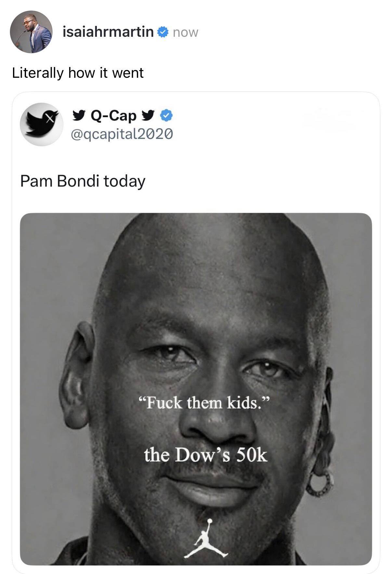Click the hoop earring in the meme photo
The height and width of the screenshot is (574, 392).
pos(320,484)
